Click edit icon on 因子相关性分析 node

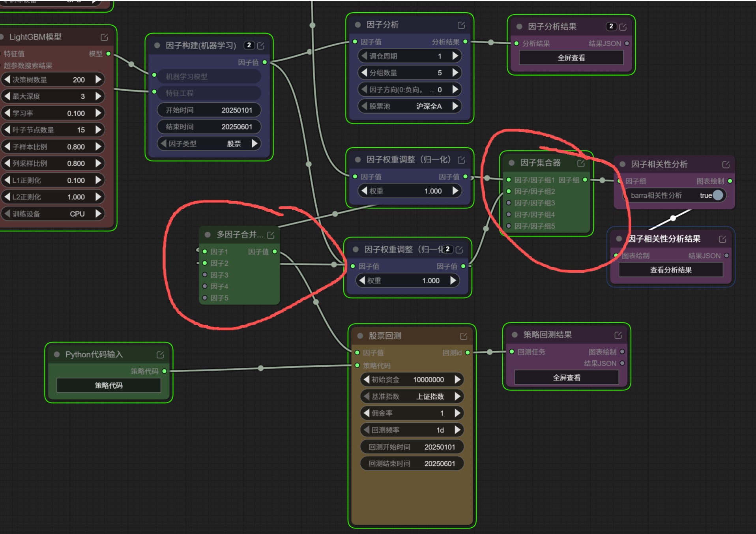726,165
